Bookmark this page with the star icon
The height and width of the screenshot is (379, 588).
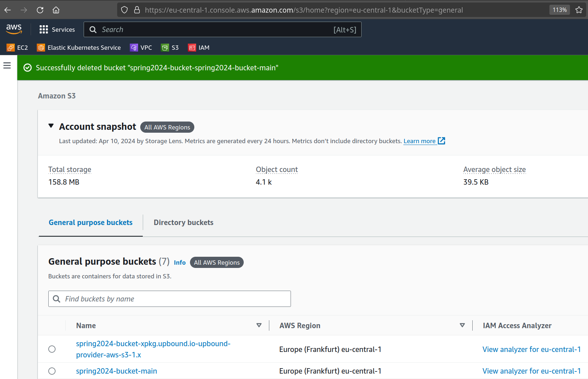pyautogui.click(x=579, y=10)
